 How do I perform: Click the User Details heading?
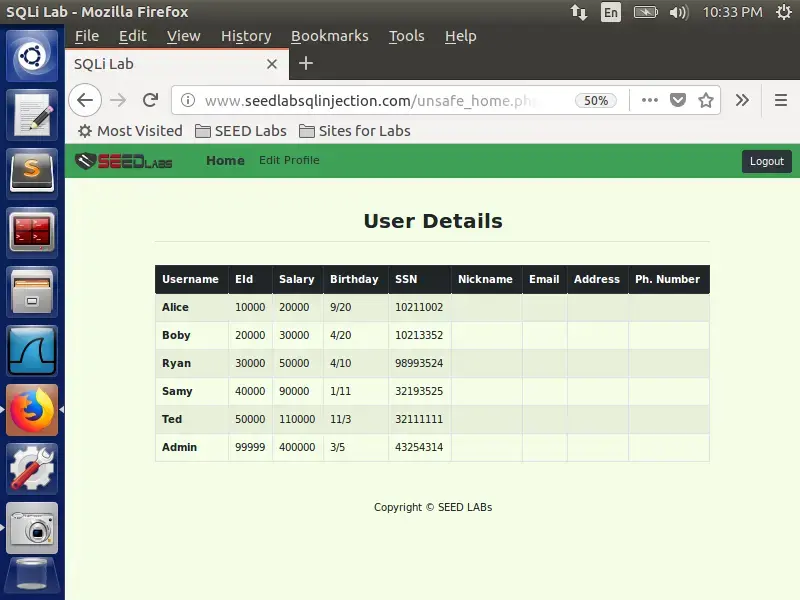433,221
